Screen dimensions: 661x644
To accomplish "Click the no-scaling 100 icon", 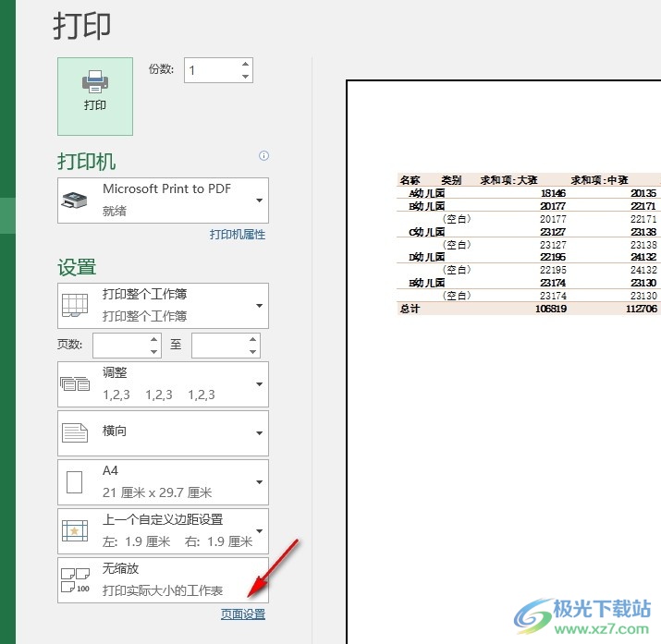I will click(76, 580).
